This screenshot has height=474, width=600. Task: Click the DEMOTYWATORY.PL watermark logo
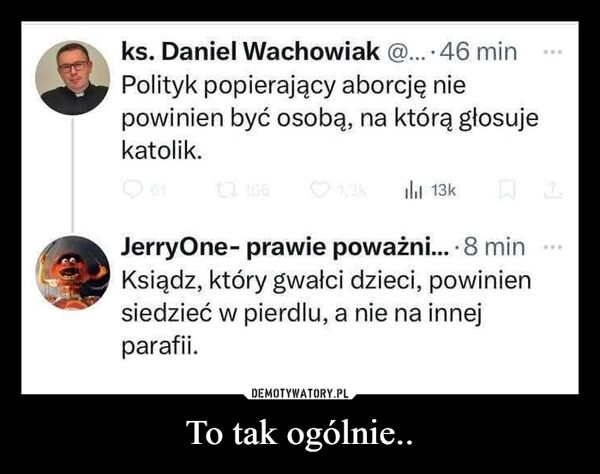click(x=300, y=393)
